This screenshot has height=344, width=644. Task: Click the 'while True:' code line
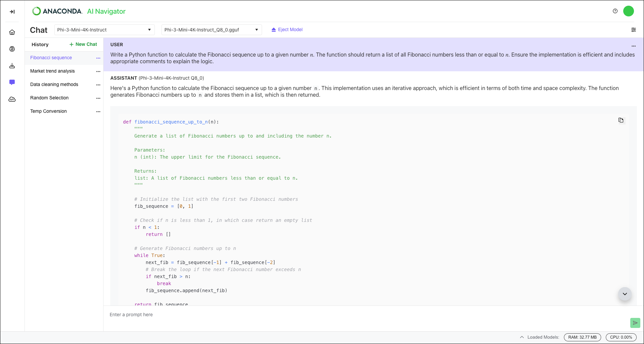pos(150,255)
